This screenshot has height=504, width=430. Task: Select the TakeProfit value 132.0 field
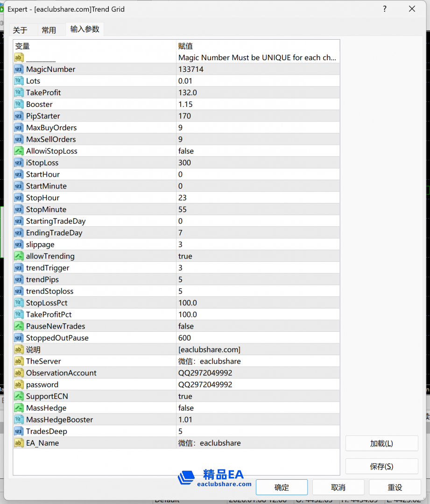click(257, 92)
